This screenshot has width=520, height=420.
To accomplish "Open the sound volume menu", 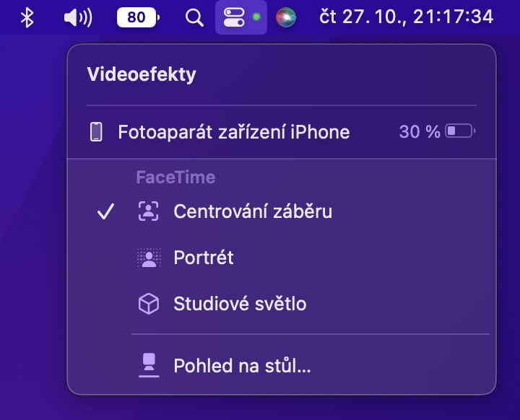I will 78,17.
